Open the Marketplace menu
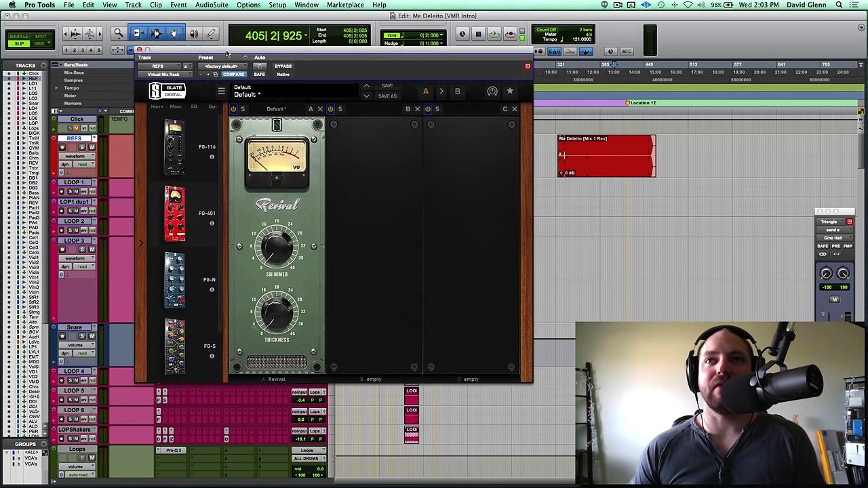 coord(345,5)
